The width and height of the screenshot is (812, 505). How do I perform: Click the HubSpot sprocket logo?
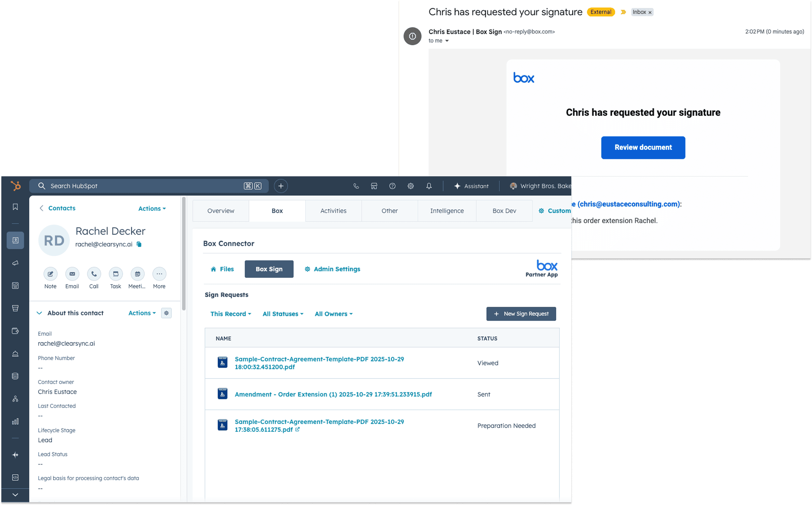(16, 186)
